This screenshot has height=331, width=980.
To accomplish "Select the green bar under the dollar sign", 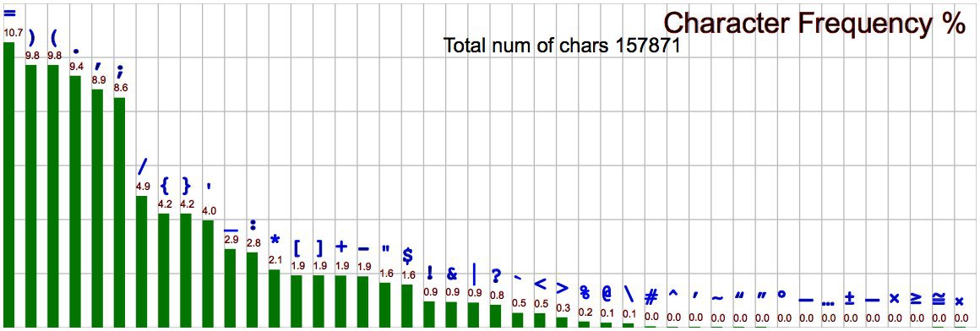I will [407, 306].
